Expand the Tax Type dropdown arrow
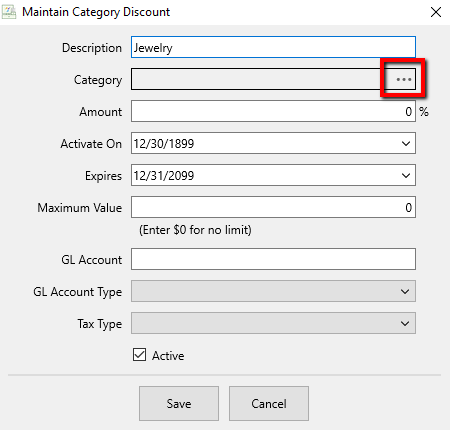Viewport: 450px width, 430px height. pyautogui.click(x=405, y=324)
